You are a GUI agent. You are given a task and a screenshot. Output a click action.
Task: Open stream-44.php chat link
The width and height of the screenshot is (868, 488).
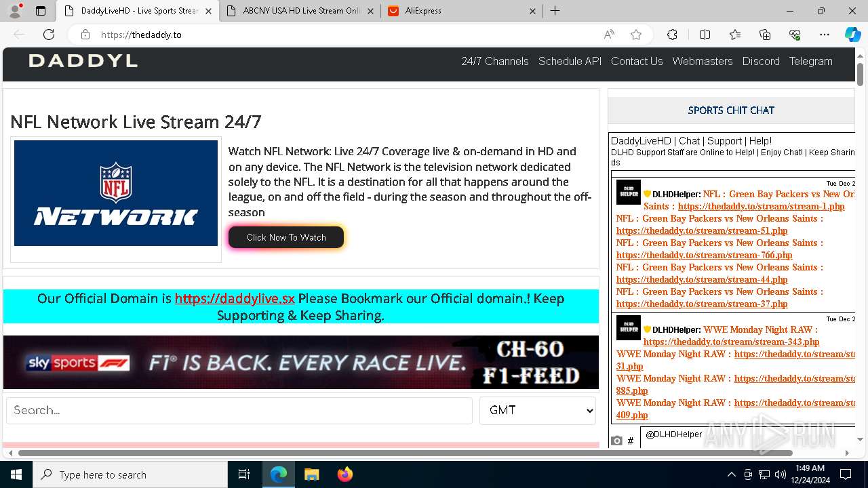(702, 280)
